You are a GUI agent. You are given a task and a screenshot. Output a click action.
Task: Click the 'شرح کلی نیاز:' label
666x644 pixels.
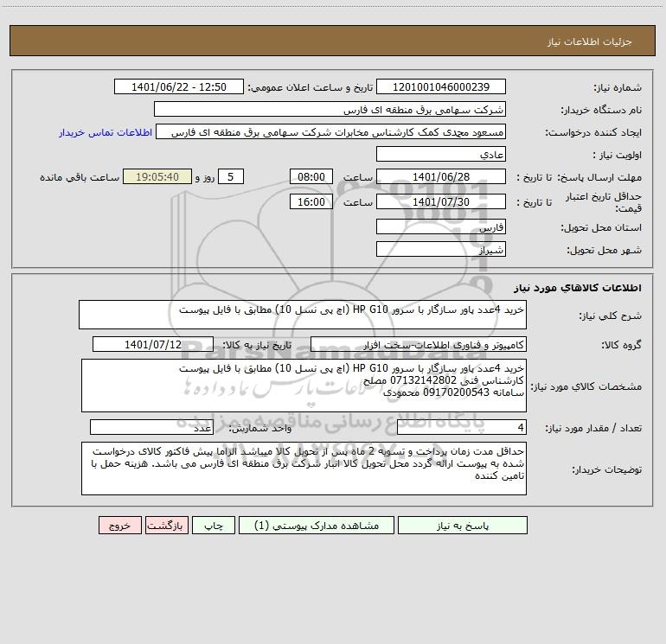(x=611, y=316)
